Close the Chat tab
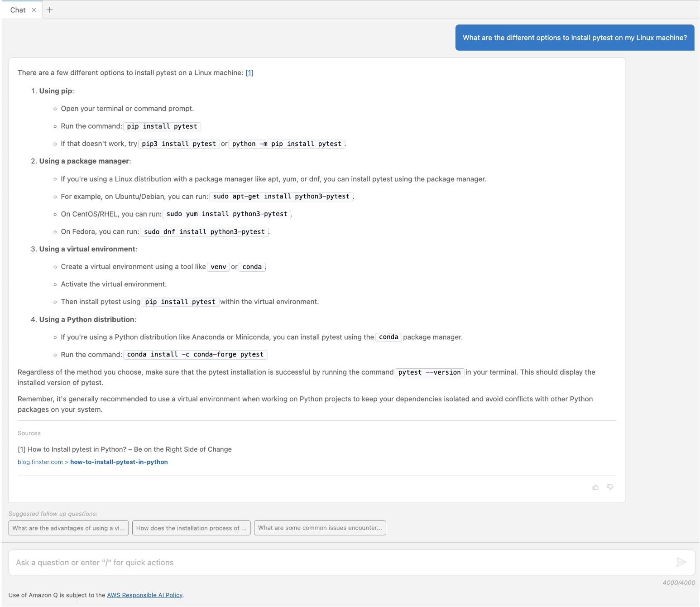 pos(34,9)
